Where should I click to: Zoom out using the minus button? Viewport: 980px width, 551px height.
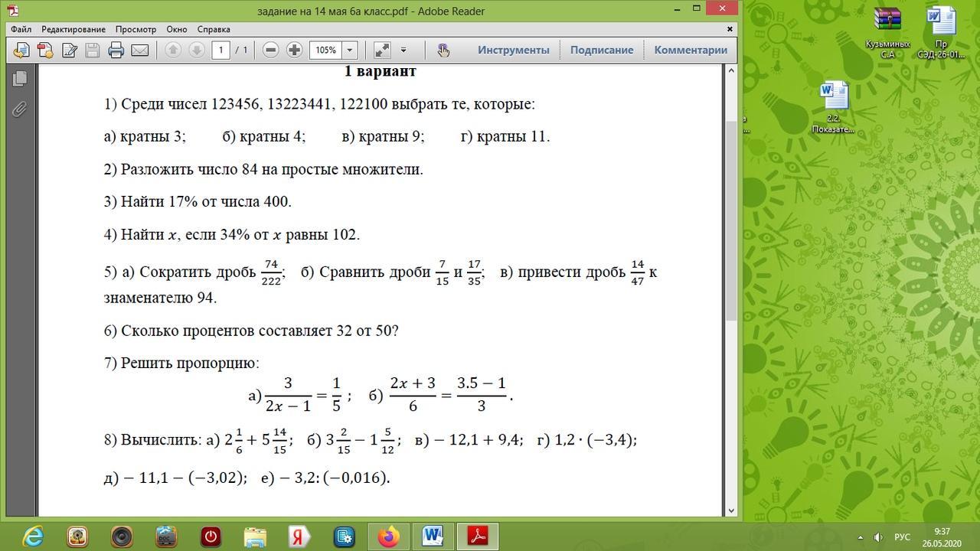click(270, 51)
